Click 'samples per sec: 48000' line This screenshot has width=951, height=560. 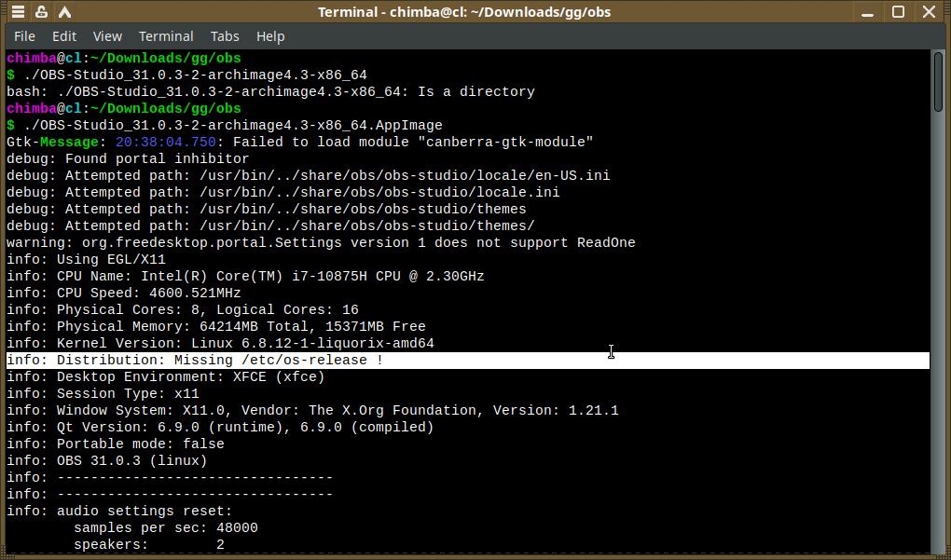pyautogui.click(x=166, y=528)
